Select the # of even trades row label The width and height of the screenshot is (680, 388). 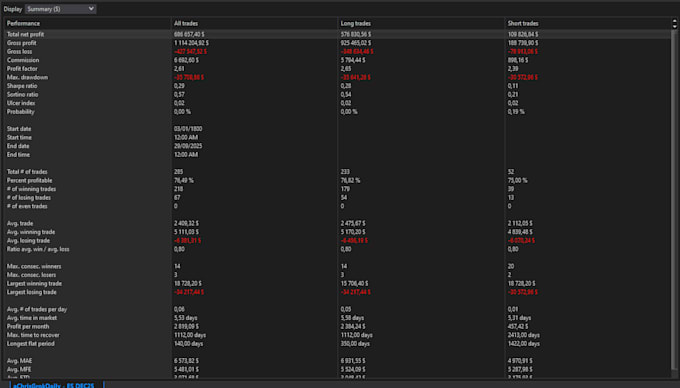coord(27,206)
